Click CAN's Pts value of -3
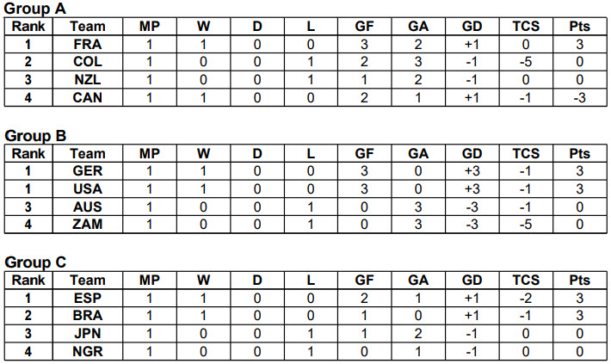The height and width of the screenshot is (364, 611). (579, 97)
